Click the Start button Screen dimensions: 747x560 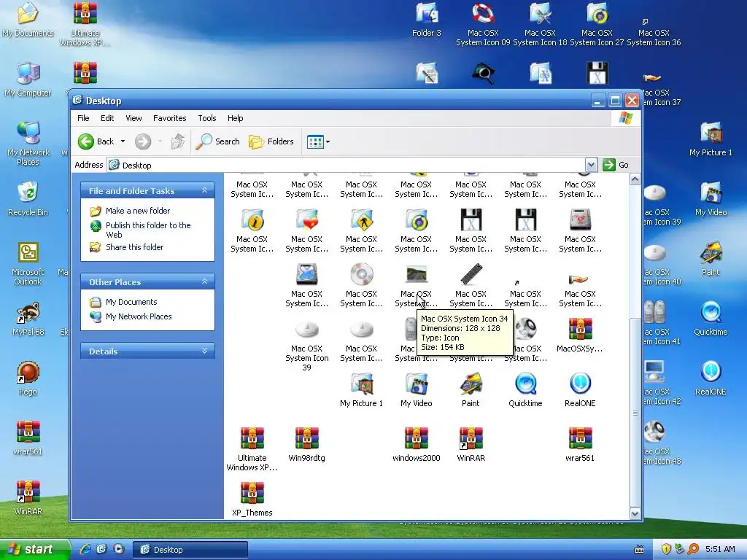tap(34, 549)
